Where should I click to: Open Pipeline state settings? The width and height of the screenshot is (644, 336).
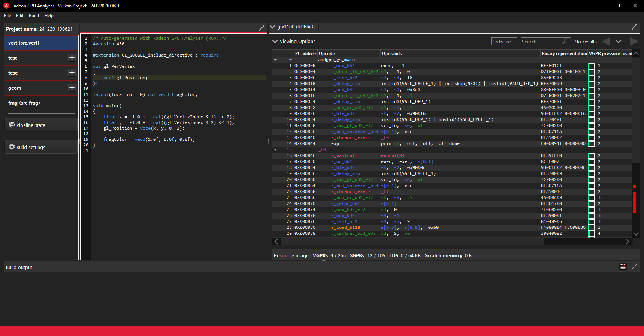[41, 125]
